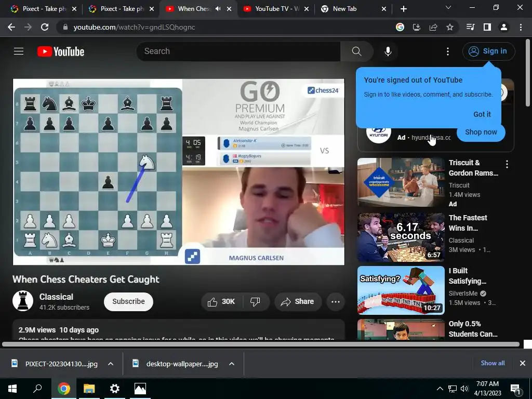This screenshot has width=532, height=399.
Task: Subscribe to Classical channel
Action: [129, 302]
